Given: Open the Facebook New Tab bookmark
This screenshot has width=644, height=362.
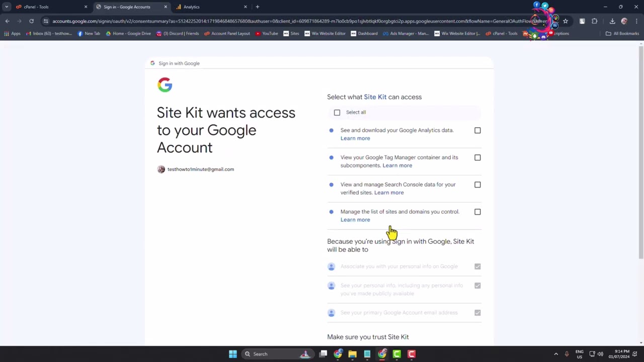Looking at the screenshot, I should pyautogui.click(x=89, y=34).
